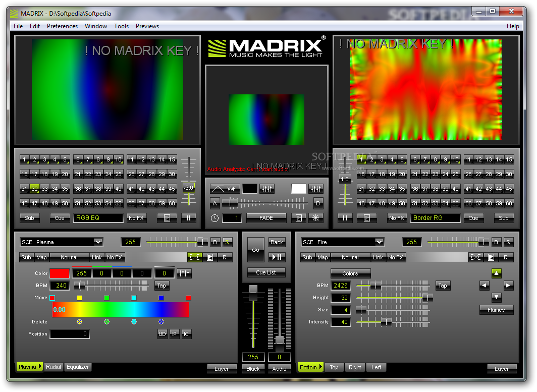This screenshot has height=392, width=537.
Task: Click the Fire Intensity slider handle
Action: [386, 321]
